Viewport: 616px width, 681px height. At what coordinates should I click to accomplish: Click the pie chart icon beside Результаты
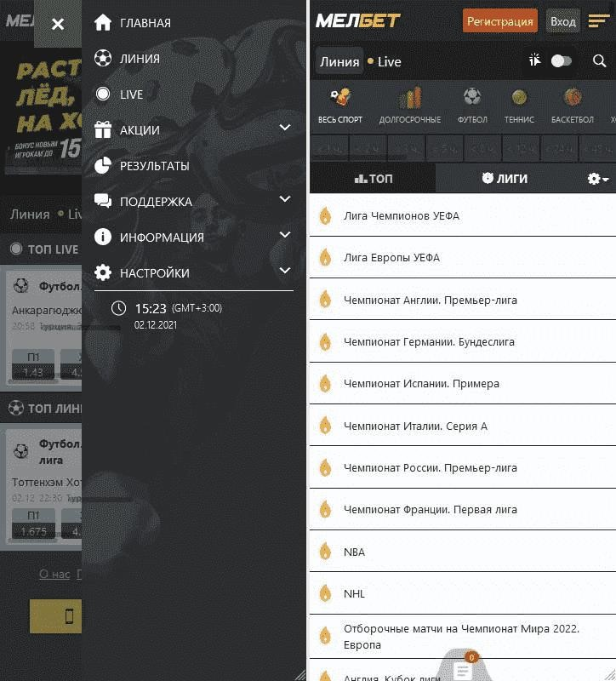tap(103, 165)
